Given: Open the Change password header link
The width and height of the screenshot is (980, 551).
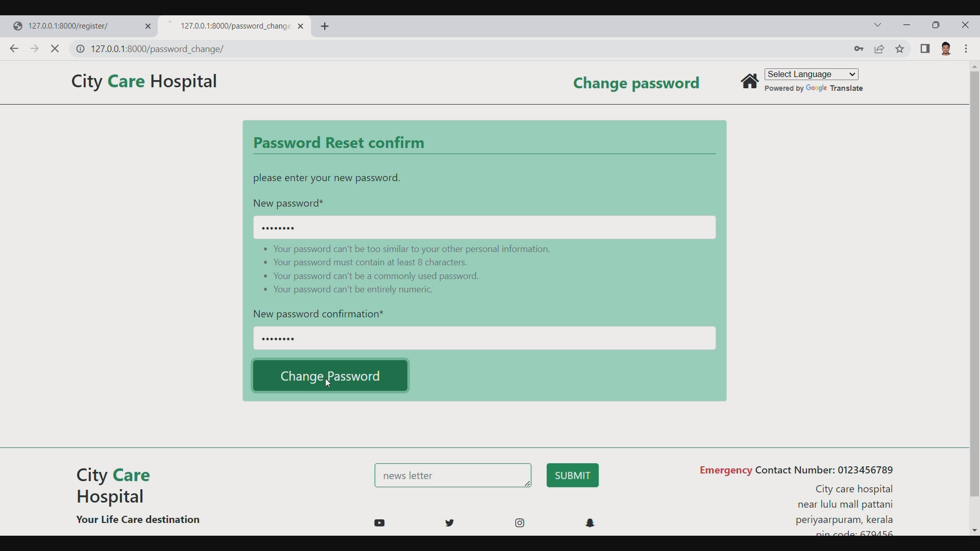Looking at the screenshot, I should (x=636, y=83).
